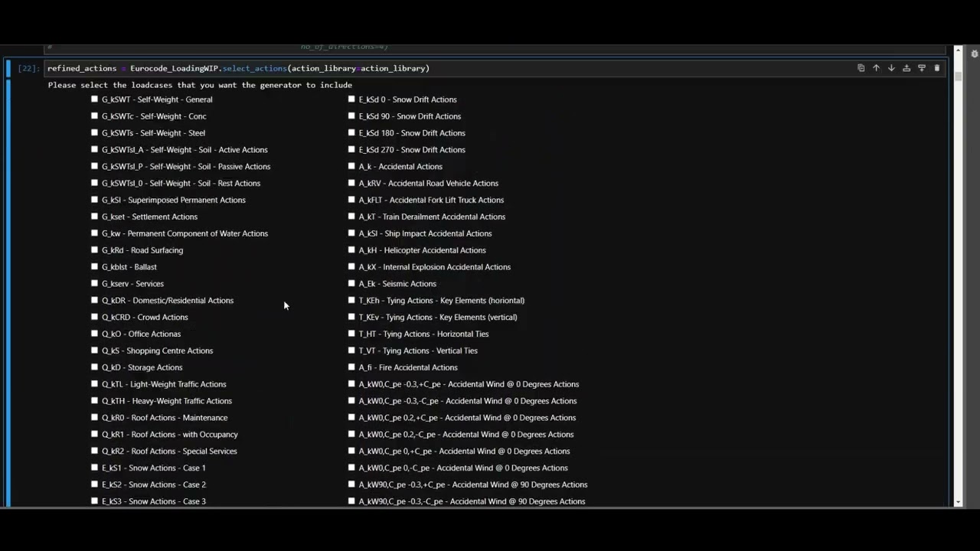980x551 pixels.
Task: Enable A_kW0,C_pe -0.3,-C_pe Accidental Wind checkbox
Action: pos(351,401)
